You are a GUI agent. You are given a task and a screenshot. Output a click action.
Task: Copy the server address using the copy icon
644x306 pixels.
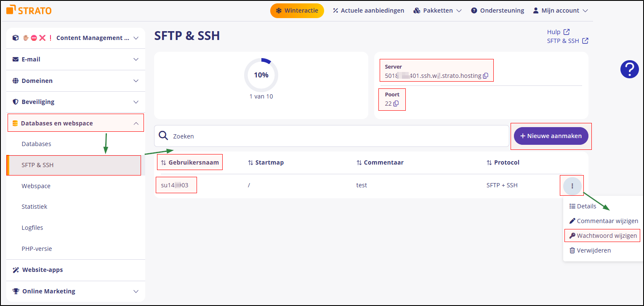486,76
